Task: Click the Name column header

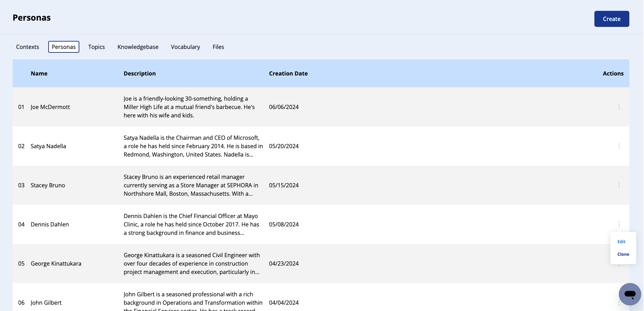Action: pos(39,73)
